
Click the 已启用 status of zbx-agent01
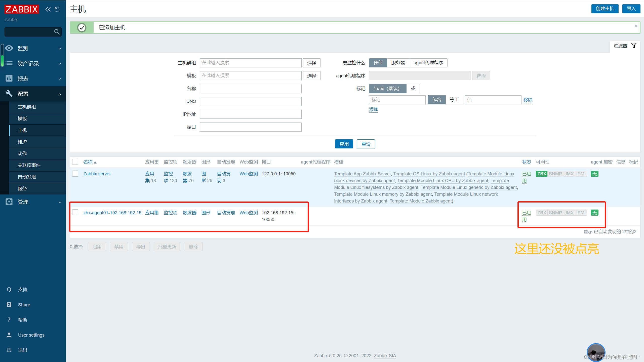tap(526, 216)
